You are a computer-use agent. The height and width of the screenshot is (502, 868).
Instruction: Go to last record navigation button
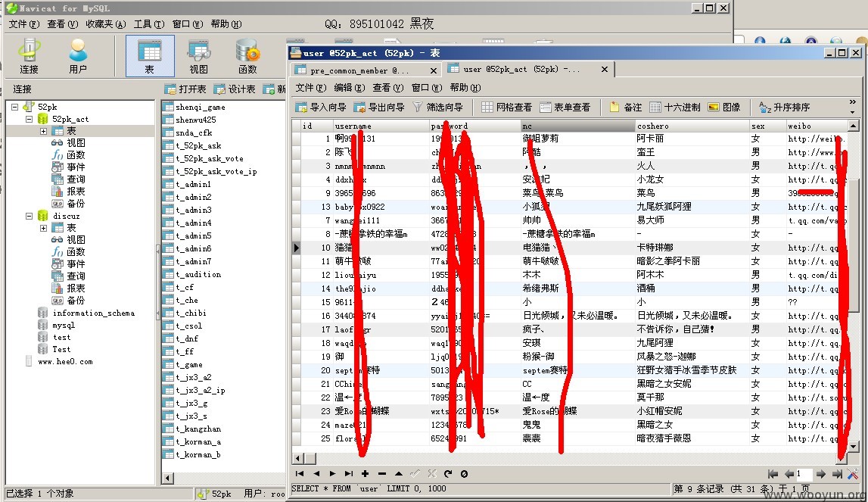coord(349,473)
